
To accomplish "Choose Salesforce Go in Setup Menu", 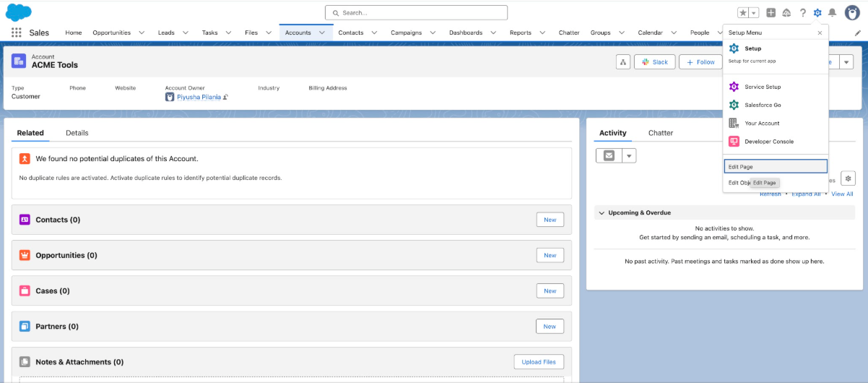I will point(776,105).
